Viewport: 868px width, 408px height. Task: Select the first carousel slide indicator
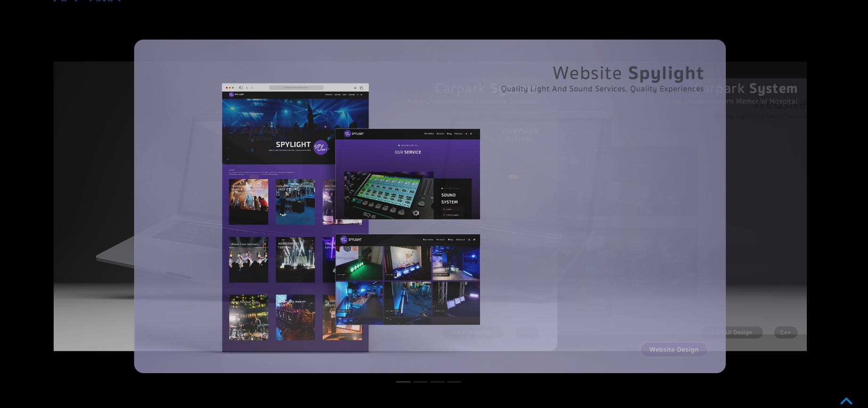coord(403,382)
